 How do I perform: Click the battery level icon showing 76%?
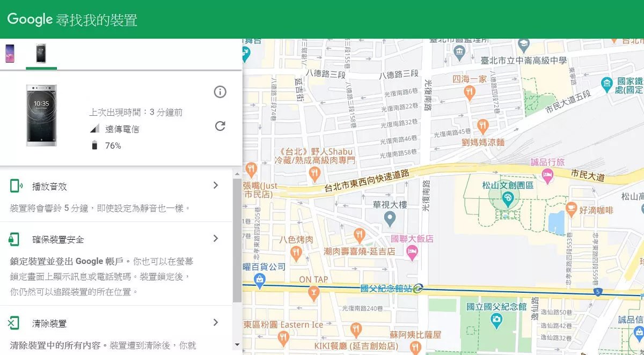point(95,144)
